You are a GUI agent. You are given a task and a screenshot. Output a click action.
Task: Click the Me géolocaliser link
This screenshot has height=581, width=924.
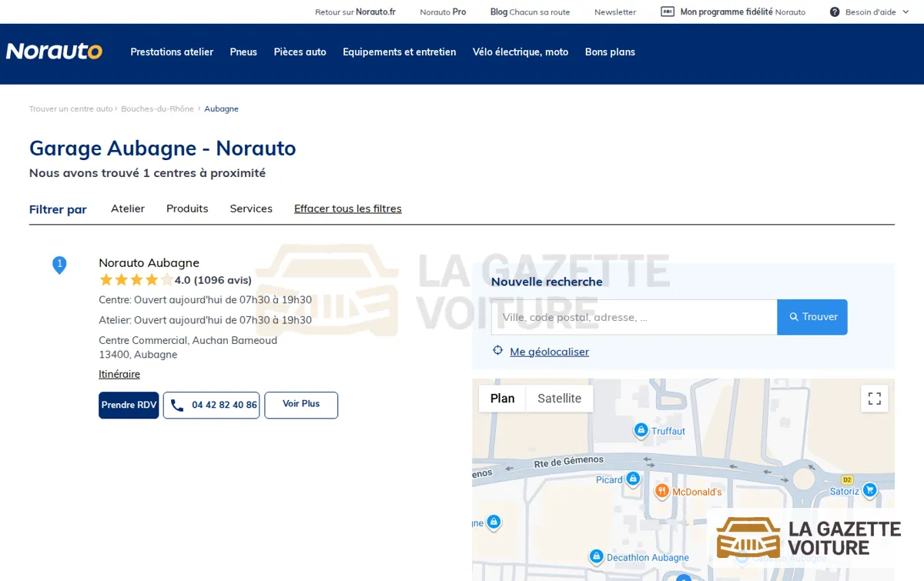[549, 352]
